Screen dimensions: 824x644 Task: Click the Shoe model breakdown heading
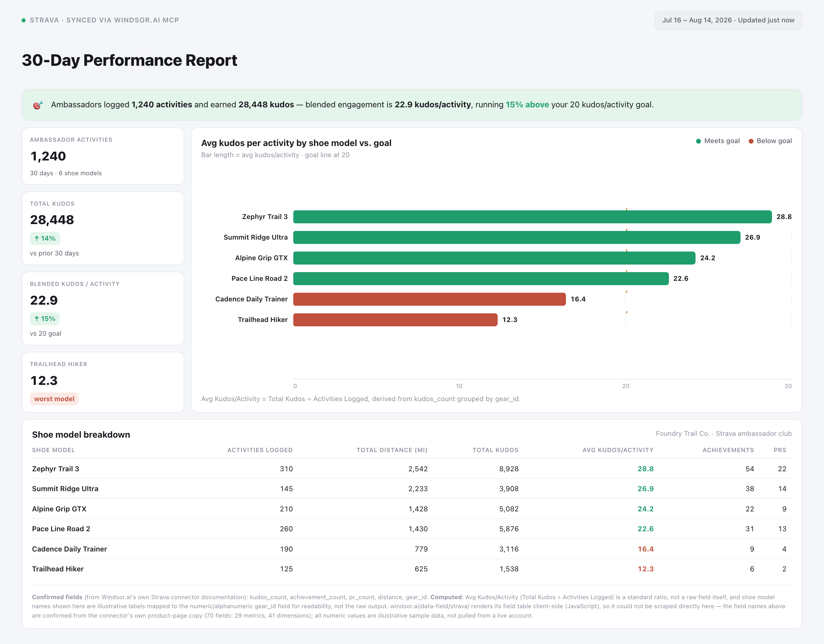(x=81, y=435)
